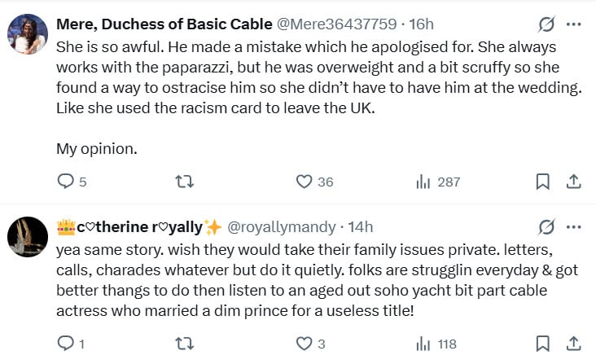The width and height of the screenshot is (596, 364).
Task: Open Grok explain icon on Mere's tweet
Action: click(x=547, y=23)
